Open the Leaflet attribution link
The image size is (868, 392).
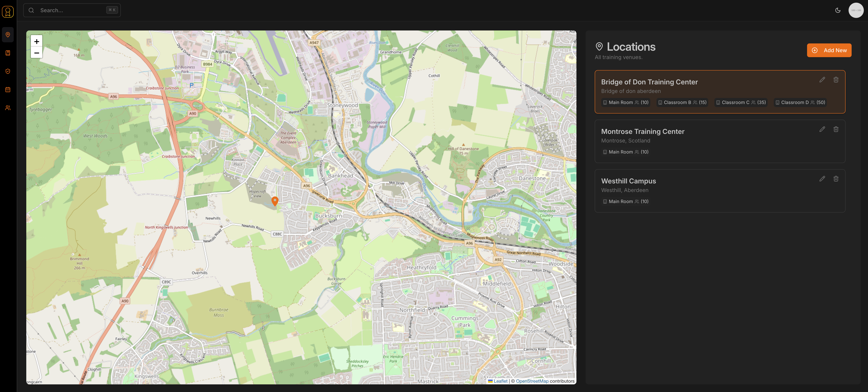500,381
